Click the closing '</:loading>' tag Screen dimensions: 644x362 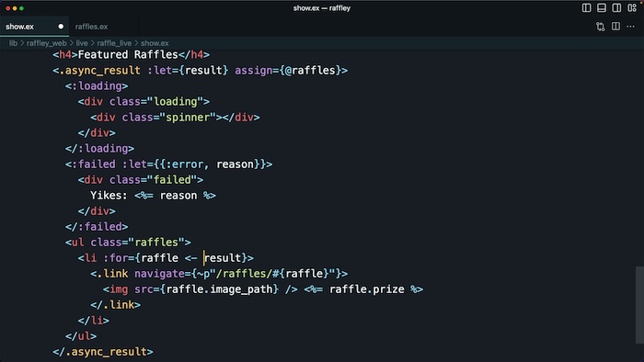(99, 149)
